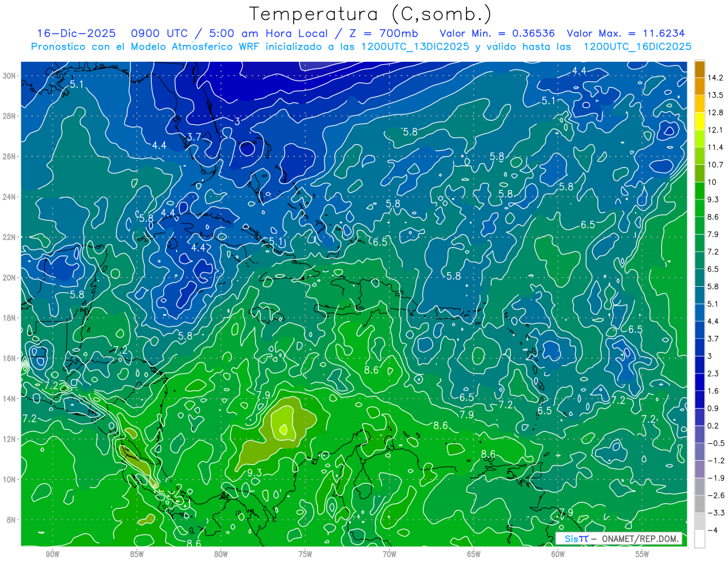The height and width of the screenshot is (562, 728).
Task: Click the '90W' longitude label
Action: tap(52, 555)
